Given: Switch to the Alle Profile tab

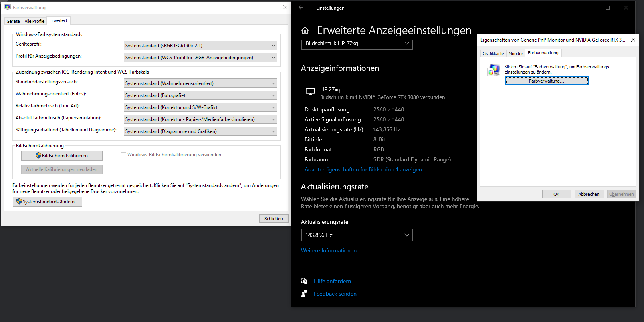Looking at the screenshot, I should [34, 21].
